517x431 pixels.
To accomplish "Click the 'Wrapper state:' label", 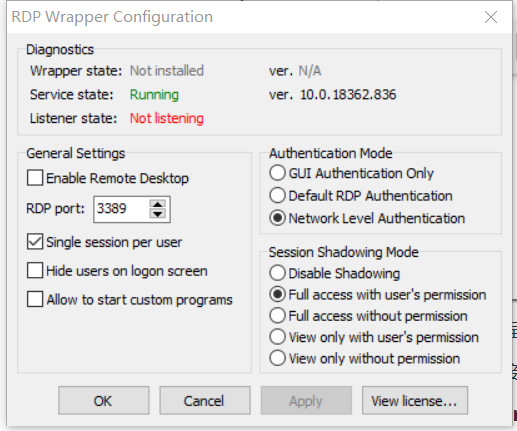I will click(76, 71).
